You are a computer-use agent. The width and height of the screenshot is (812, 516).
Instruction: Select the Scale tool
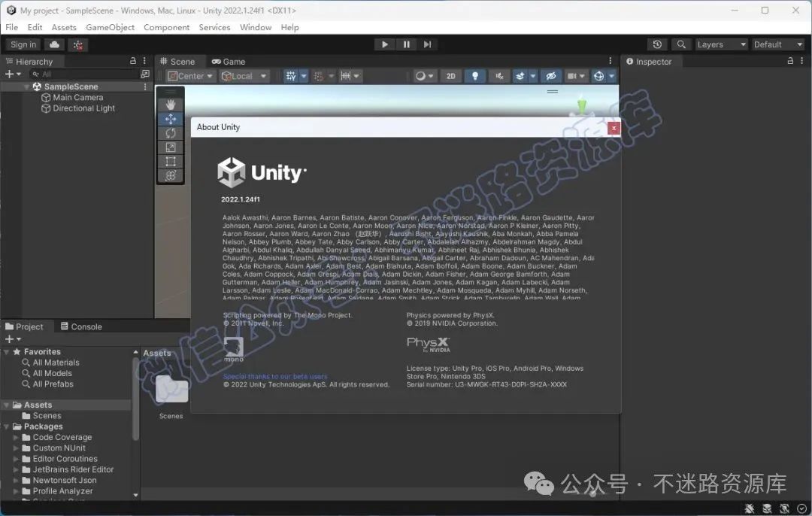point(171,147)
